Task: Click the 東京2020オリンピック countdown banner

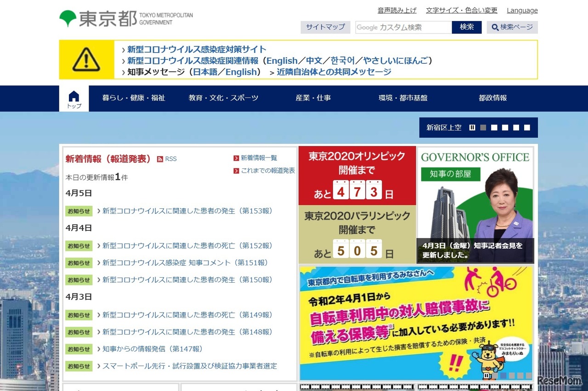Action: pyautogui.click(x=357, y=176)
